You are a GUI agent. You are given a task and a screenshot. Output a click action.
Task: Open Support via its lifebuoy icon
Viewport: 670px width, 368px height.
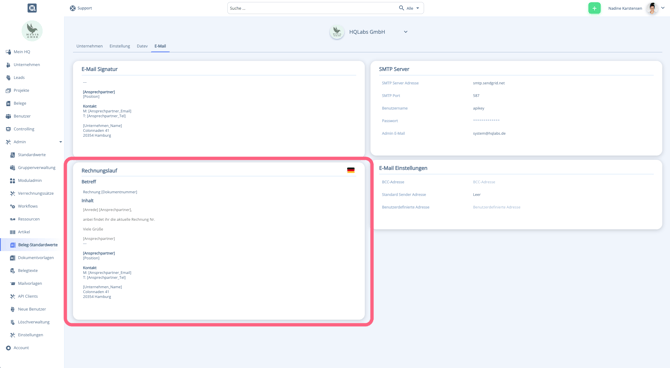click(x=73, y=8)
